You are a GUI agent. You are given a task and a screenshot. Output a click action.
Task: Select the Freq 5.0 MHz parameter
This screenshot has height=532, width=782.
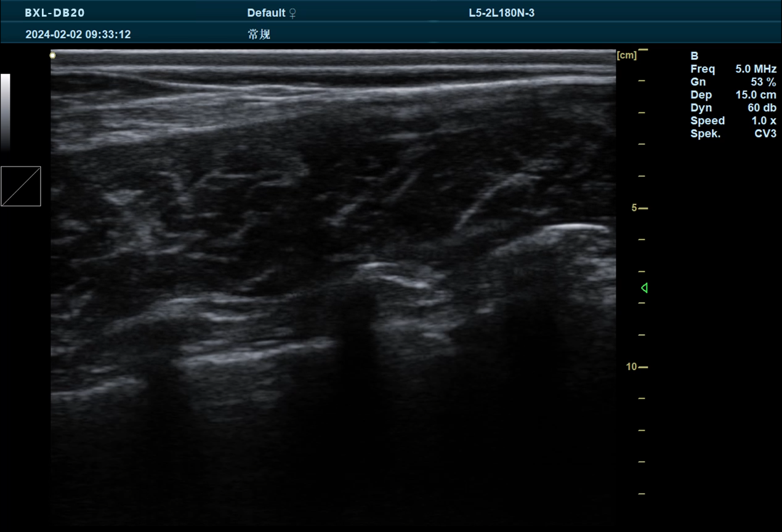pos(733,69)
